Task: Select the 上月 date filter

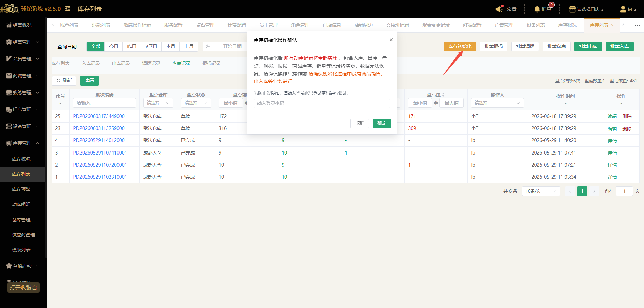Action: [x=189, y=46]
